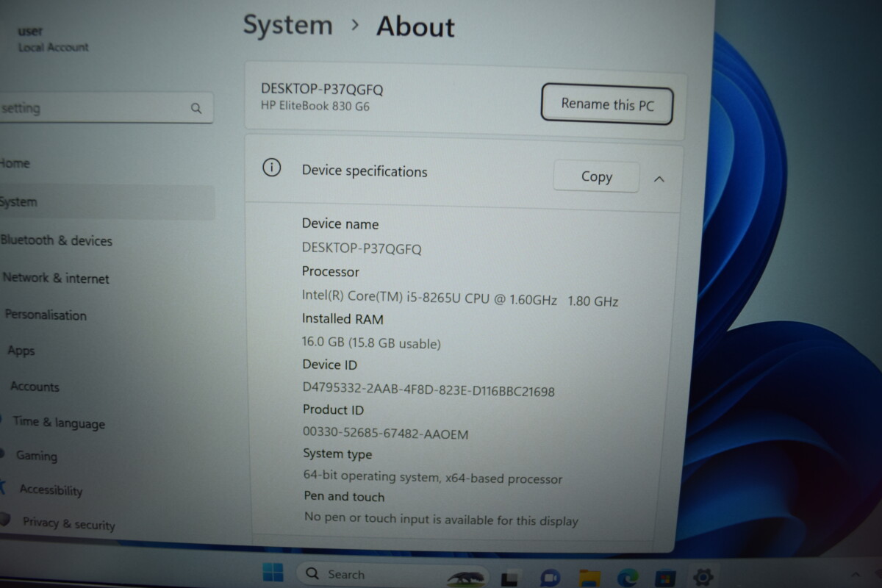Click the System breadcrumb link
The height and width of the screenshot is (588, 882).
pos(287,25)
